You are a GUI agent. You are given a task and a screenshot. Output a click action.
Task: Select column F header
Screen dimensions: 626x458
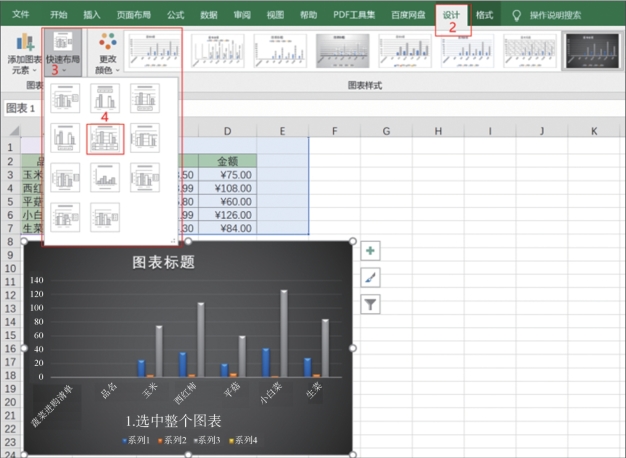[x=335, y=131]
